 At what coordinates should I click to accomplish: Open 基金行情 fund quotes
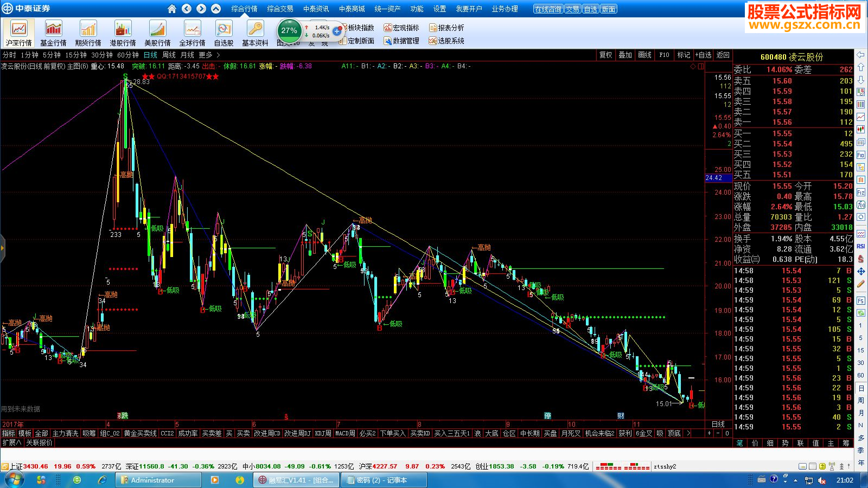53,33
